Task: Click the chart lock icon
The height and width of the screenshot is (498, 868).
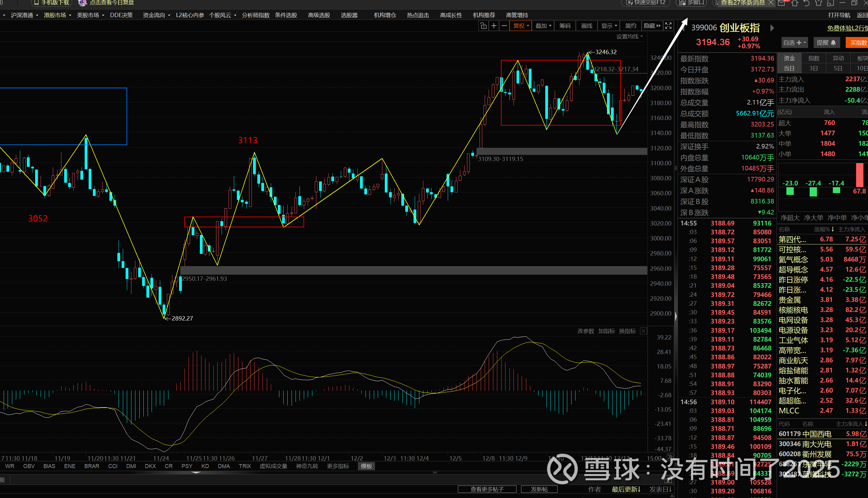Action: 483,26
